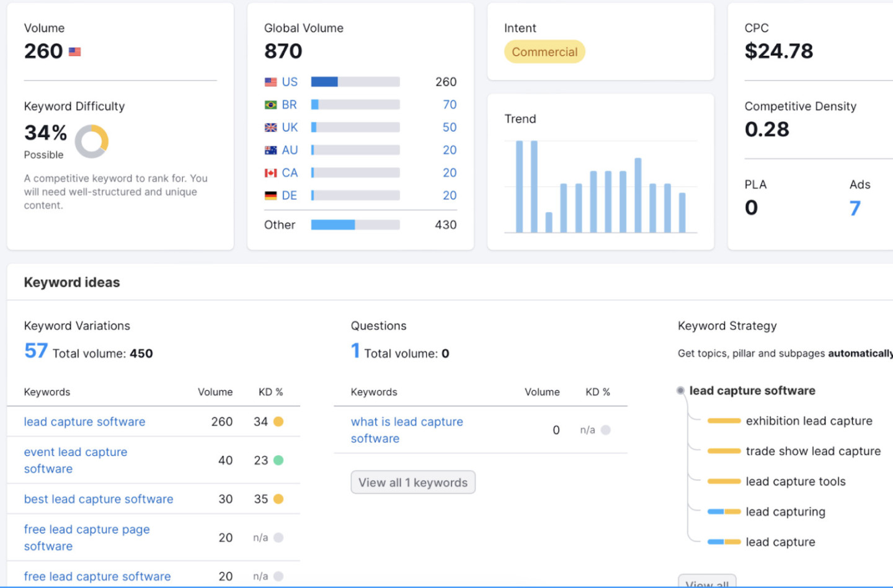Click the orange KD dot for lead capture software
This screenshot has width=893, height=588.
(278, 422)
